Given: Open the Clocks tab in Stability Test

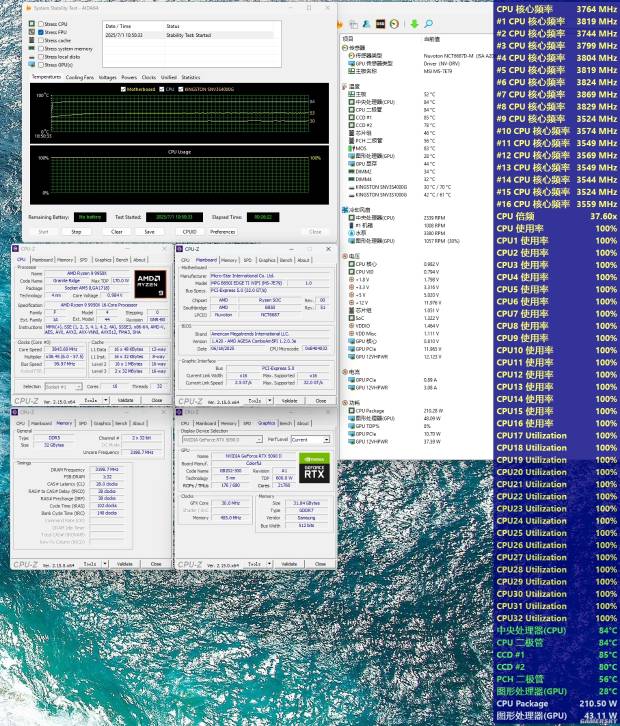Looking at the screenshot, I should (x=149, y=77).
